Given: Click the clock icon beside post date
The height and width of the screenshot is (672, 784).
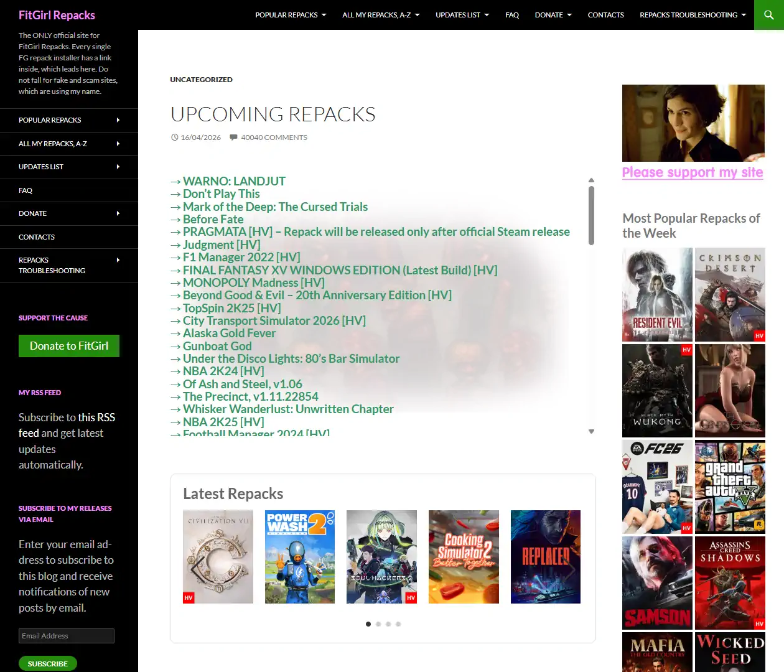Looking at the screenshot, I should pos(175,138).
